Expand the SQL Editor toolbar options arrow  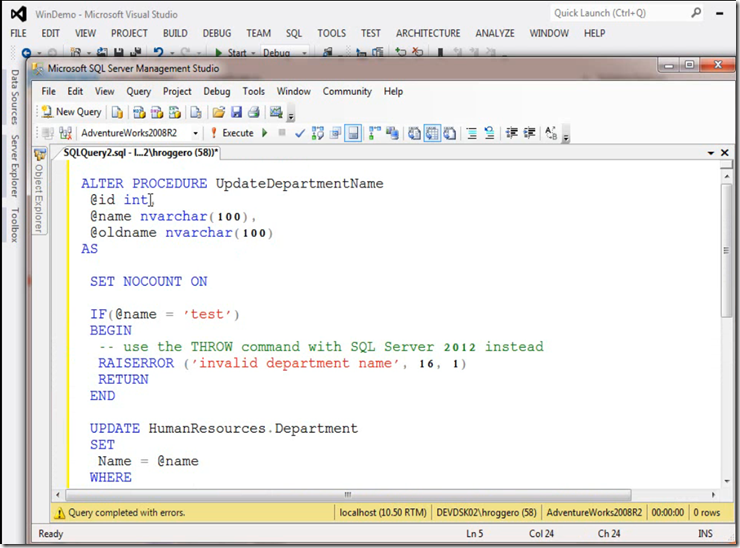tap(566, 137)
